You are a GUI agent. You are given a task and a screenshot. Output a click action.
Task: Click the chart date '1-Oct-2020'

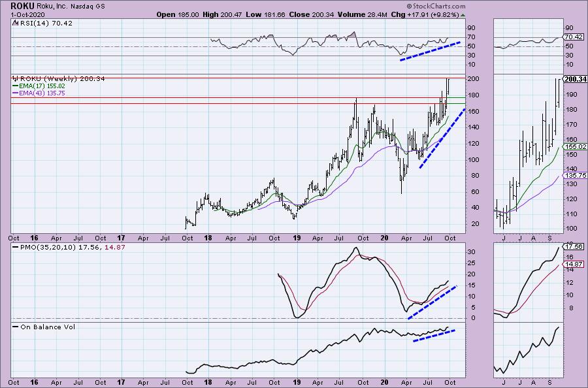[x=27, y=14]
